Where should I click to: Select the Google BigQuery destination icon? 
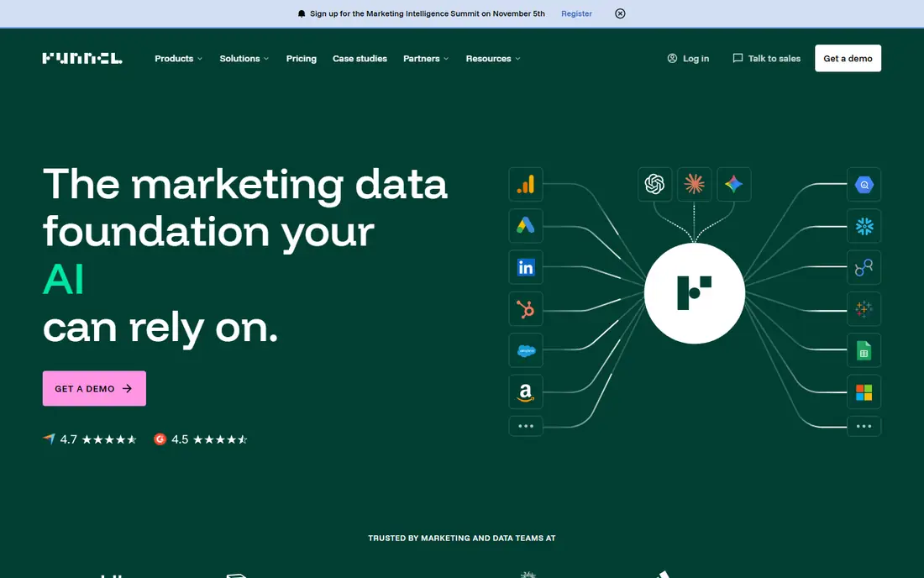pyautogui.click(x=864, y=185)
